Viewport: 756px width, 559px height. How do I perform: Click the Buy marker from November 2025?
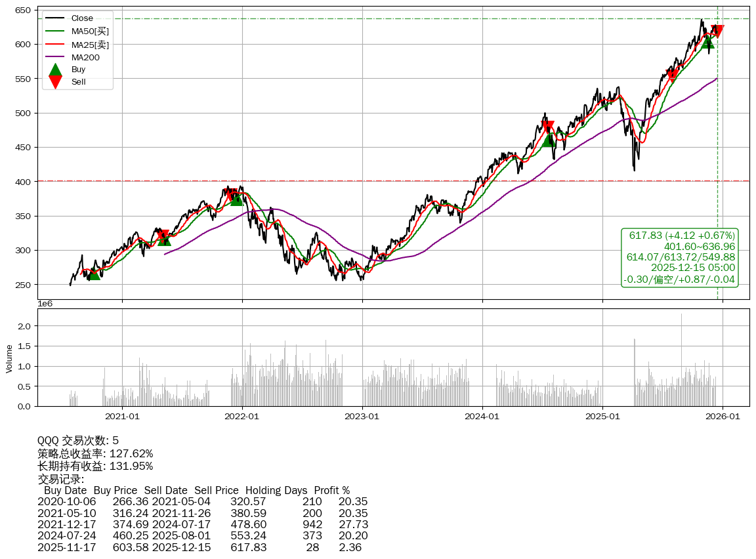click(707, 42)
